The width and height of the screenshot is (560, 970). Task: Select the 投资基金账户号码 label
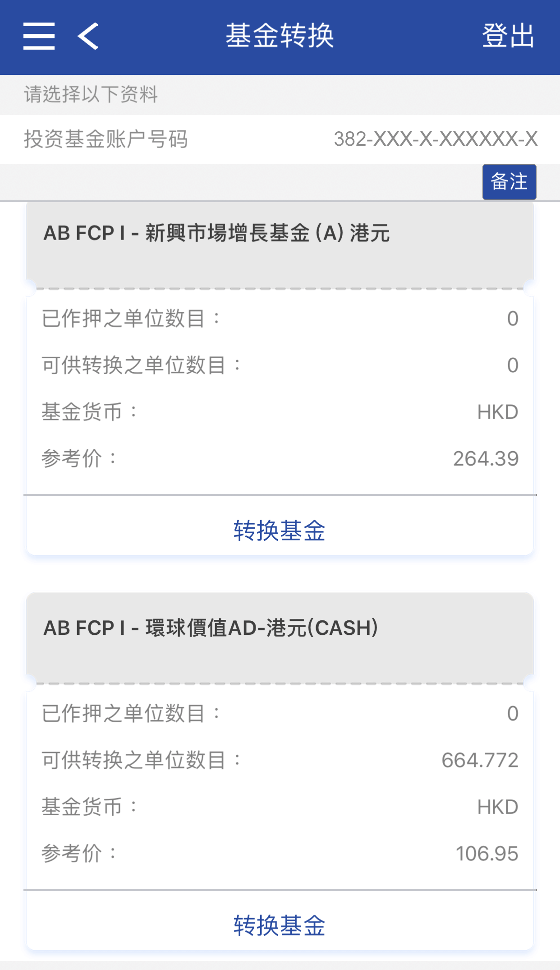click(106, 139)
